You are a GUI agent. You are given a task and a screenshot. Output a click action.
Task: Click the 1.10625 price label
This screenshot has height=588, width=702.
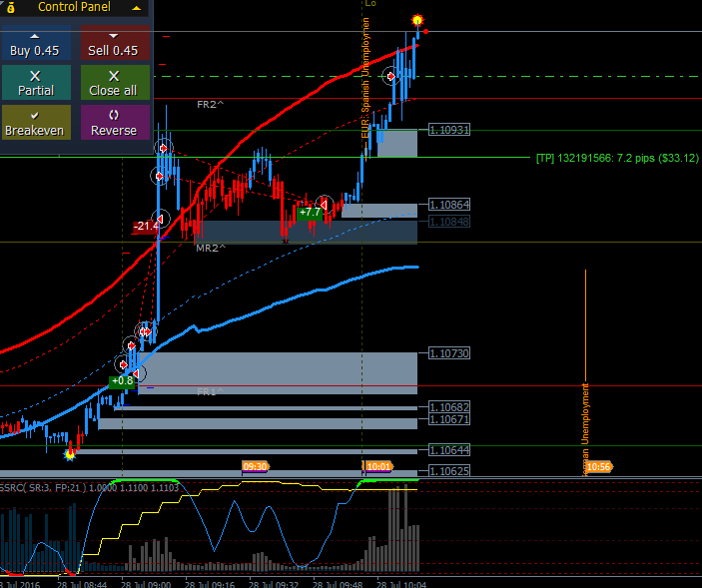pyautogui.click(x=449, y=470)
